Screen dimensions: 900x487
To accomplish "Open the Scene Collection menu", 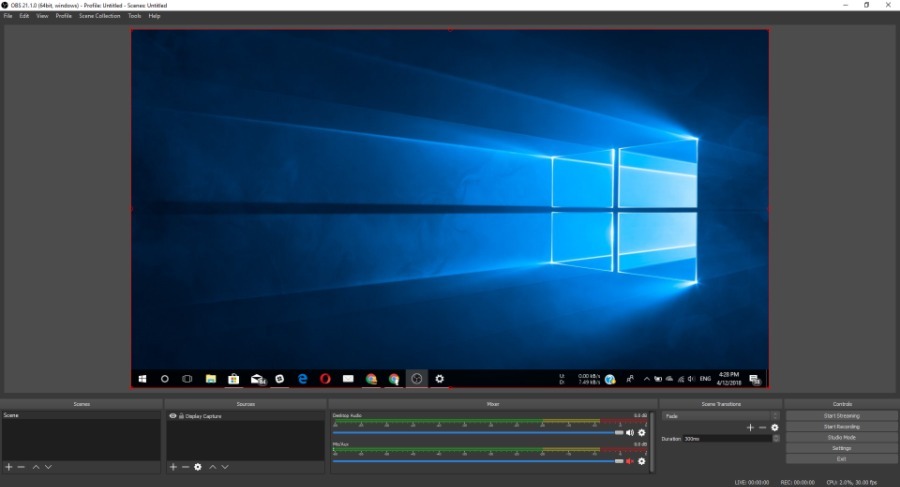I will pos(100,16).
